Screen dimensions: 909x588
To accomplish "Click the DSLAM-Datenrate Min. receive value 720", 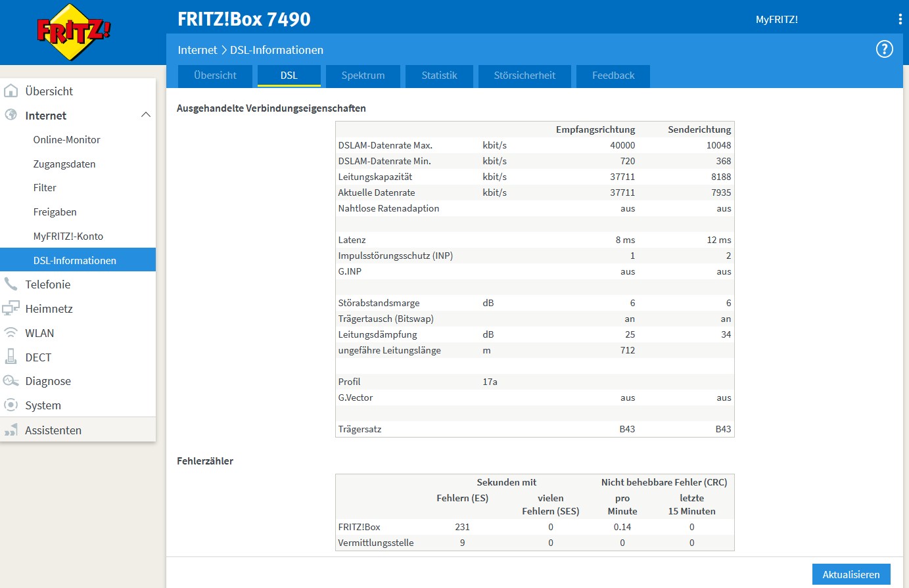I will point(628,161).
